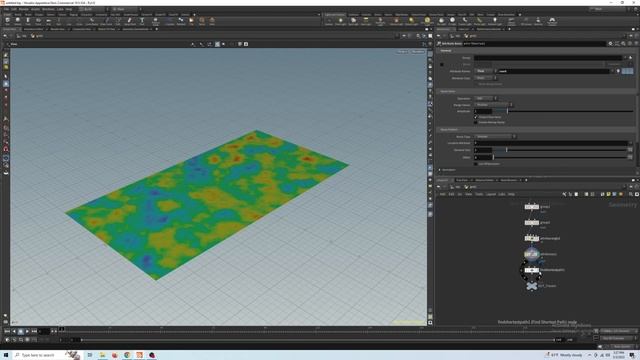
Task: Select the Font shelf tool
Action: pos(142,21)
